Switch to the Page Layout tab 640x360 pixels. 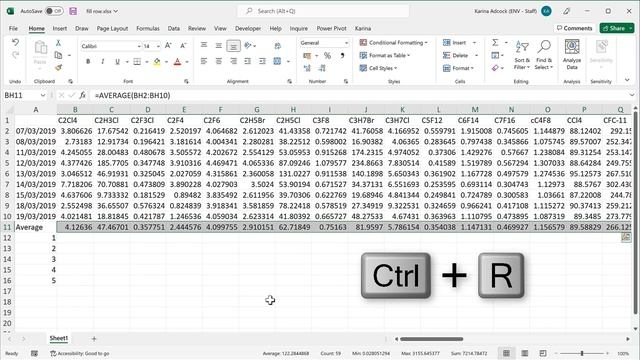click(x=112, y=28)
